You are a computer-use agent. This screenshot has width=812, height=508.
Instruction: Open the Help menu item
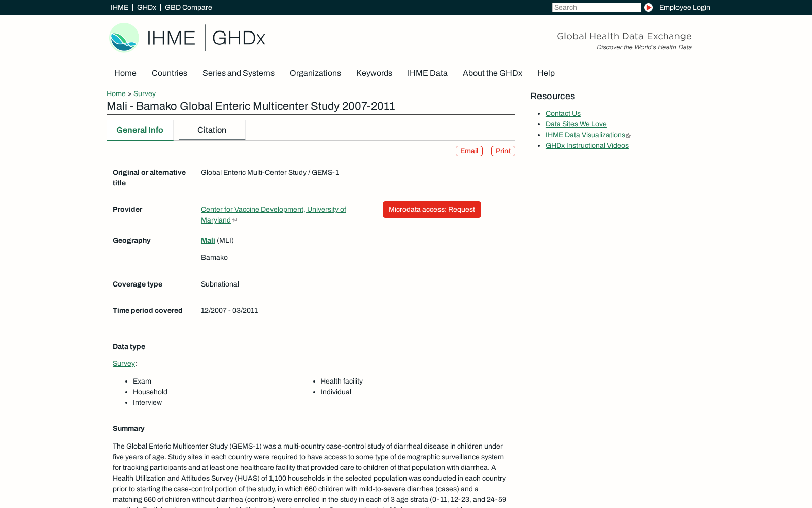click(x=546, y=73)
